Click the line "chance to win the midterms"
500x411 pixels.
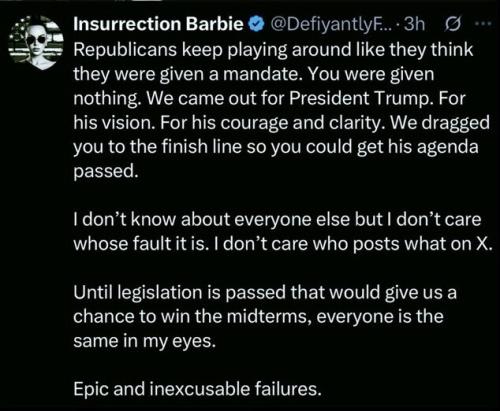pos(258,317)
